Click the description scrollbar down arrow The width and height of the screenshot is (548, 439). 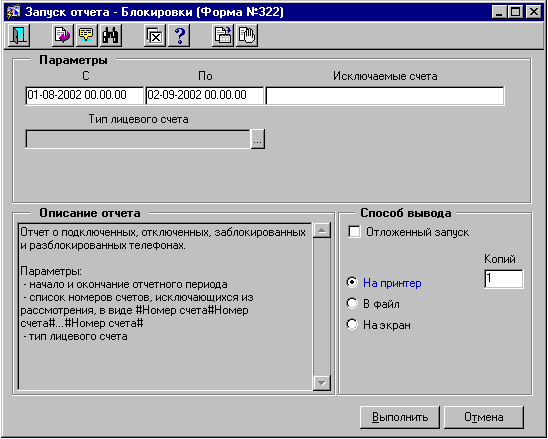tap(322, 383)
